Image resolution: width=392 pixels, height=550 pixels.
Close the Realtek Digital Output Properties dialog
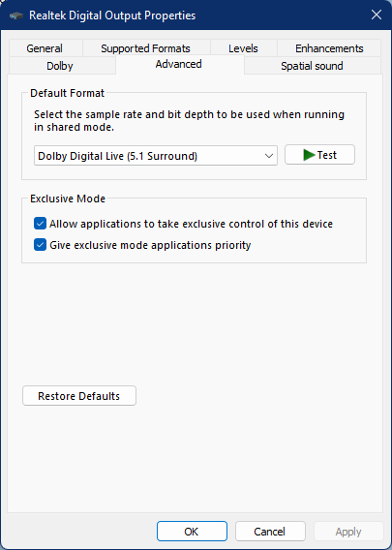coord(377,15)
